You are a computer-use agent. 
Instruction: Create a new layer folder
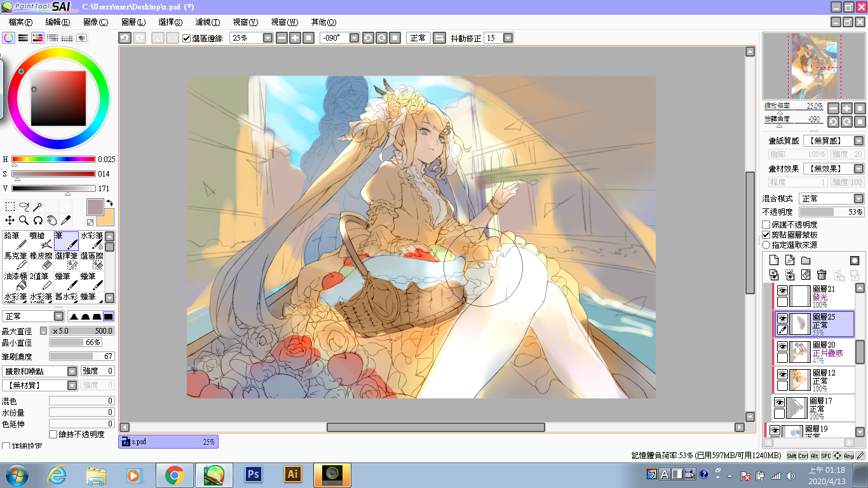pyautogui.click(x=806, y=260)
